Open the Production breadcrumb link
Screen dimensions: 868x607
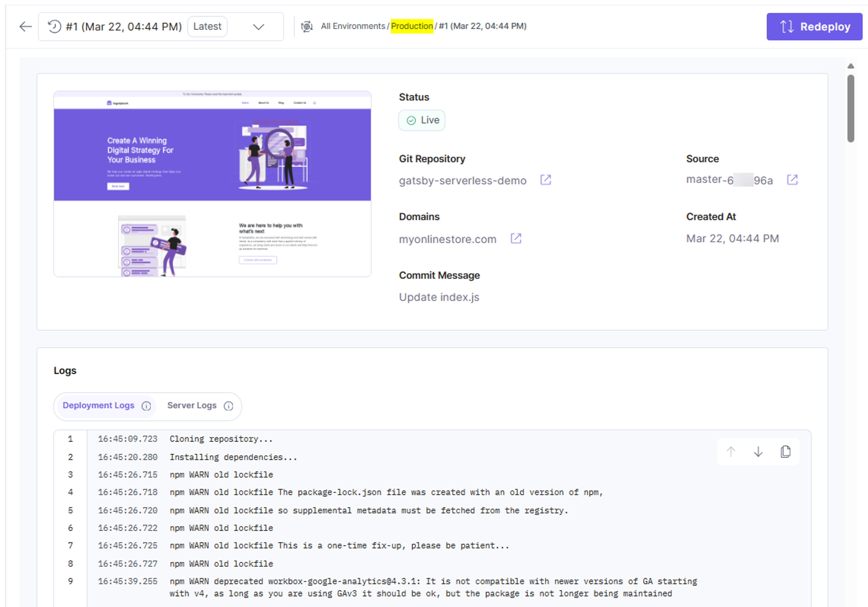click(412, 26)
